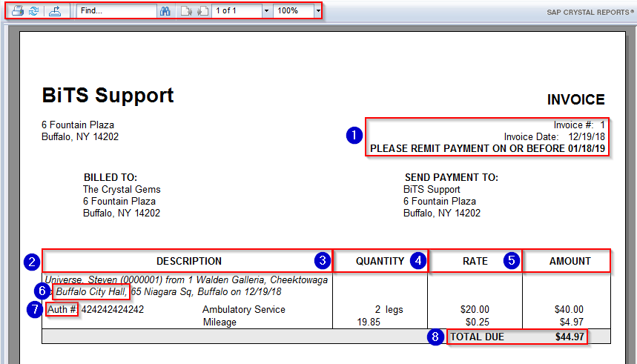Click the SAP CRYSTAL REPORTS label
The height and width of the screenshot is (364, 637).
[x=590, y=12]
